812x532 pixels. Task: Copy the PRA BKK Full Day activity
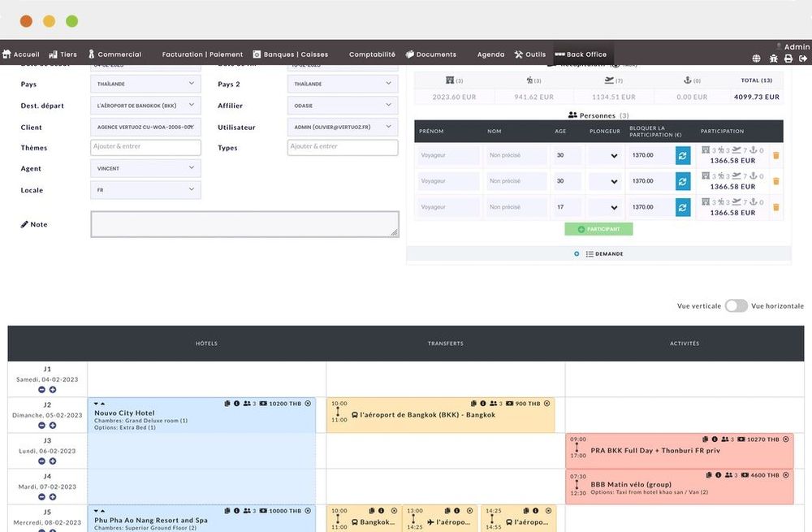(706, 439)
